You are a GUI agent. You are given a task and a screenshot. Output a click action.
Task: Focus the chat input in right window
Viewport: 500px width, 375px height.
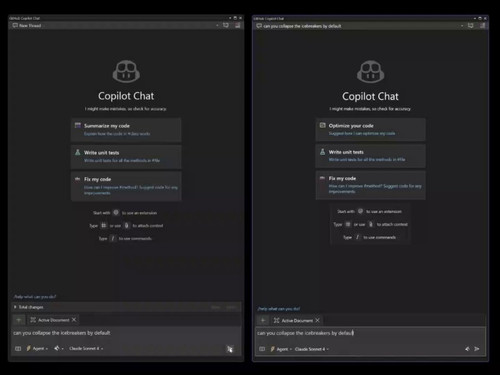(x=370, y=333)
